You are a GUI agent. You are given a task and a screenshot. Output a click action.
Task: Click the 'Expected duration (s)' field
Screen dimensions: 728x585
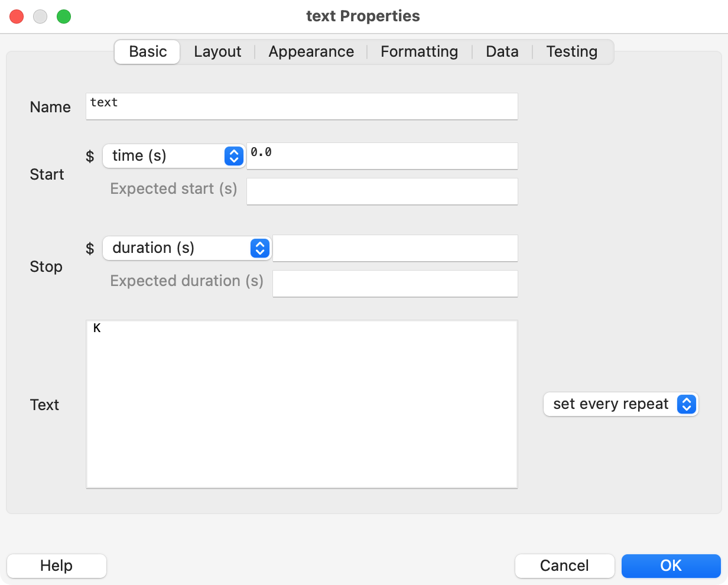(395, 283)
